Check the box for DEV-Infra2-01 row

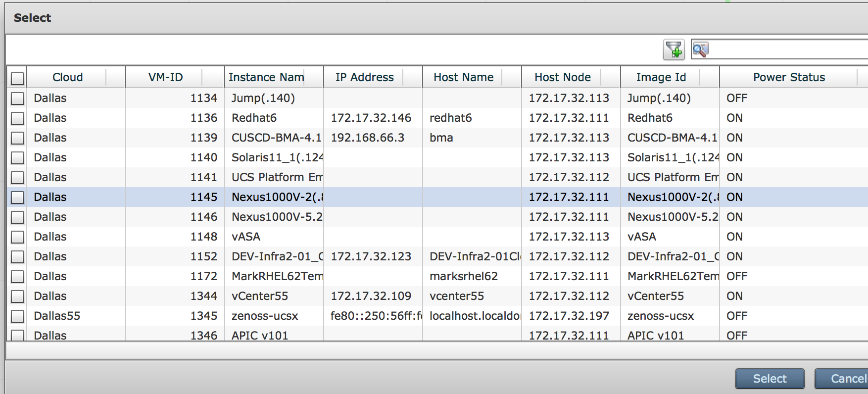(x=17, y=257)
